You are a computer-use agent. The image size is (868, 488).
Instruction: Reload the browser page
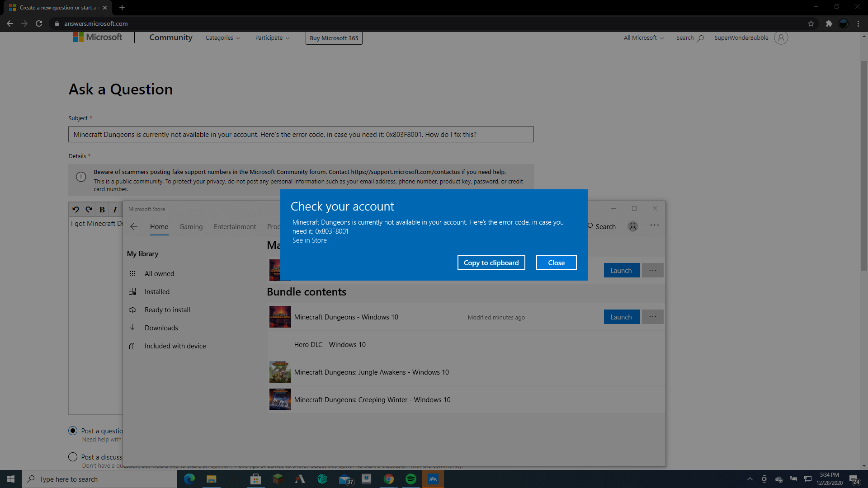(x=39, y=23)
